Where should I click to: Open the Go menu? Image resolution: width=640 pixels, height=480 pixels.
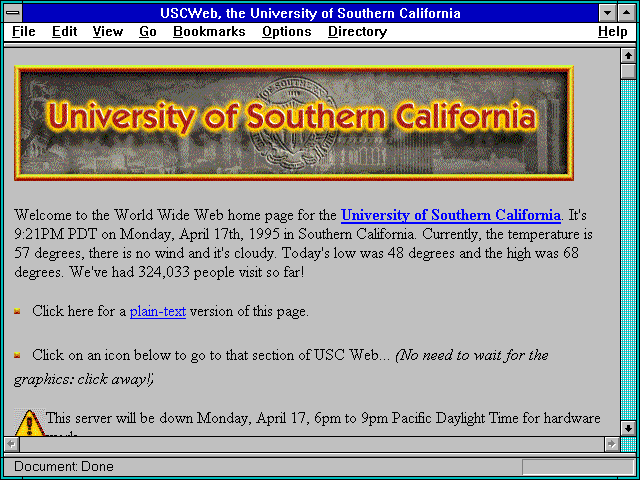pyautogui.click(x=148, y=32)
